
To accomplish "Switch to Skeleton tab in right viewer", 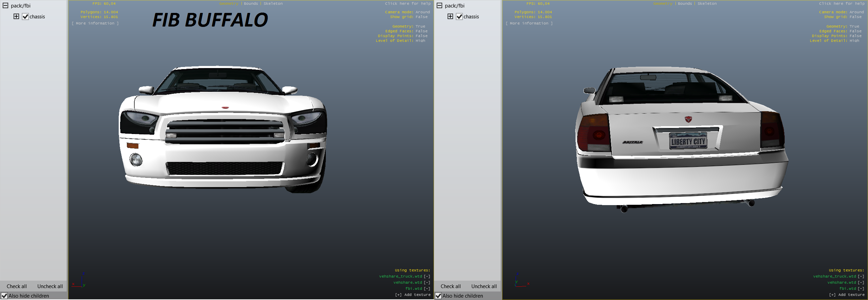I will 707,3.
